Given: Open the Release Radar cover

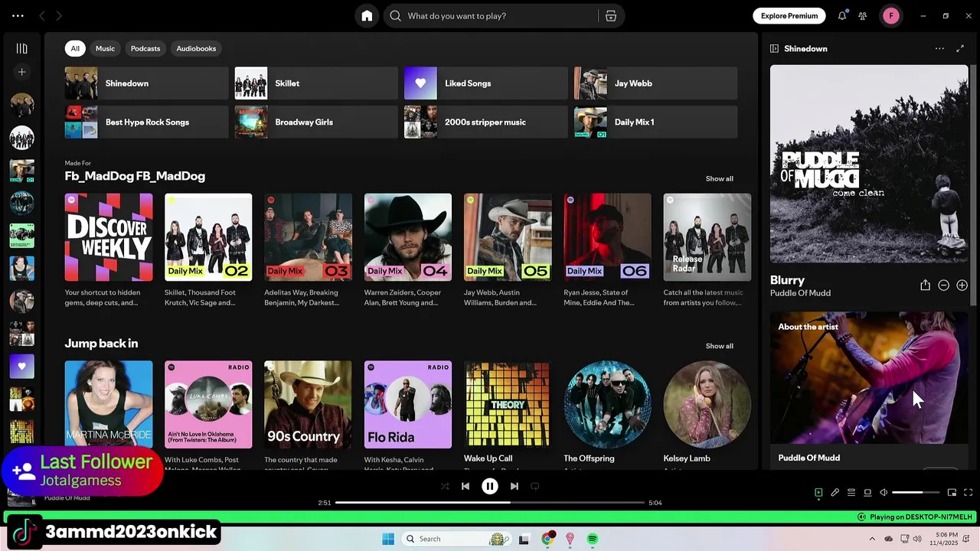Looking at the screenshot, I should (707, 237).
